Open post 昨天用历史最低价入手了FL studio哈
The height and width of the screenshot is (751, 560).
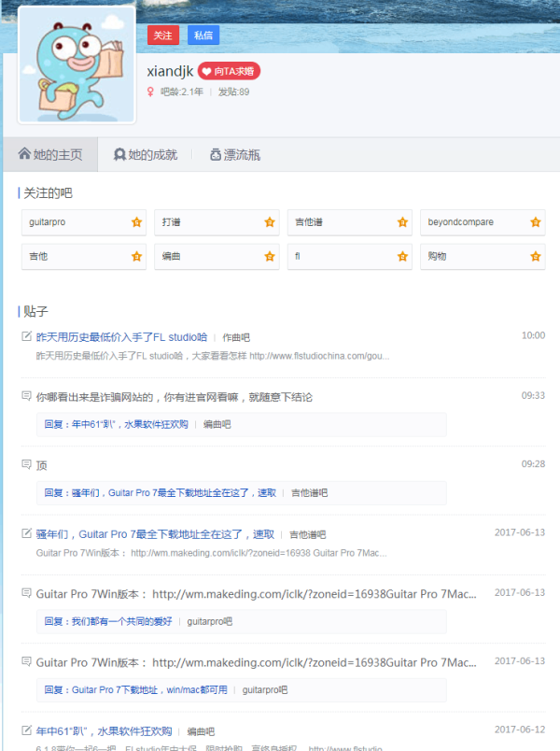click(x=121, y=337)
